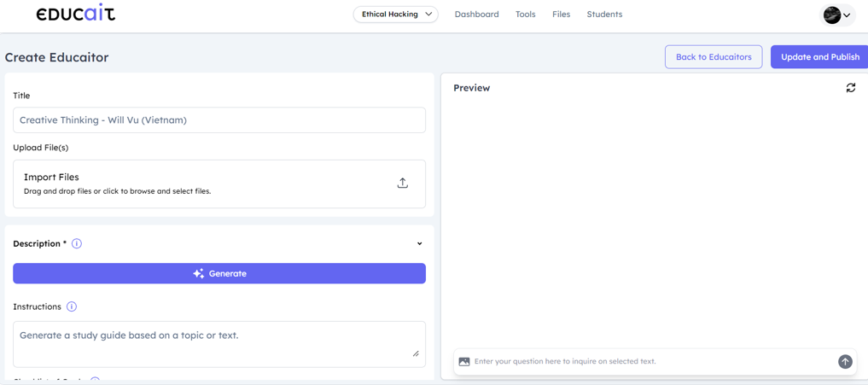Collapse the Description section arrow

[419, 244]
